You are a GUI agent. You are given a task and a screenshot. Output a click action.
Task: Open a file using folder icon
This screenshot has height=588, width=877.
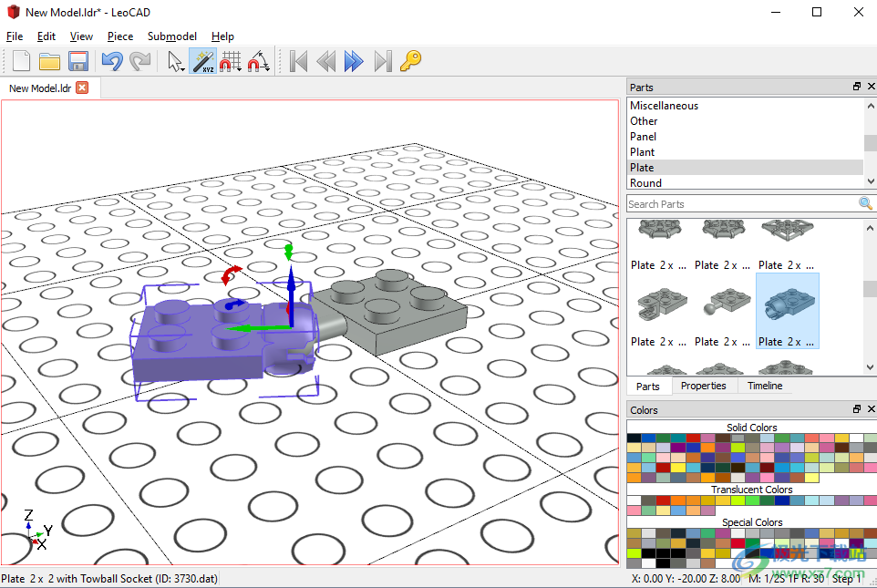50,61
